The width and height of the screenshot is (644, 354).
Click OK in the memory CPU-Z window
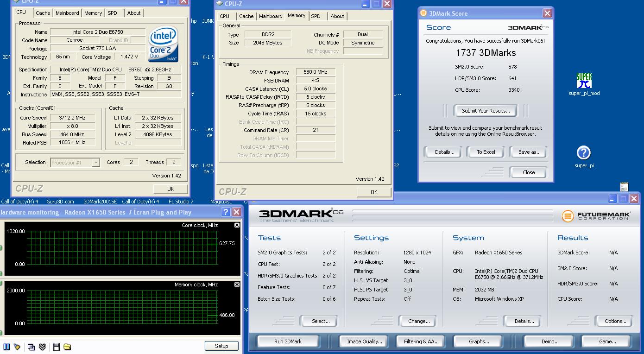click(374, 192)
